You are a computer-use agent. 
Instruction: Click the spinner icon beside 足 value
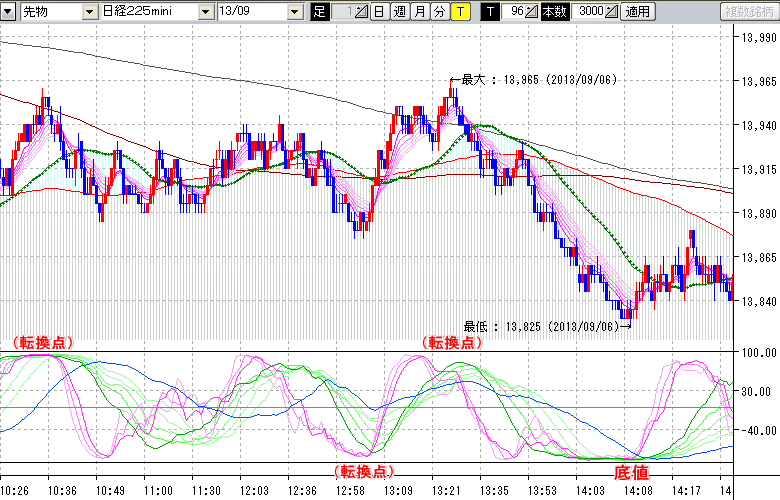[362, 12]
